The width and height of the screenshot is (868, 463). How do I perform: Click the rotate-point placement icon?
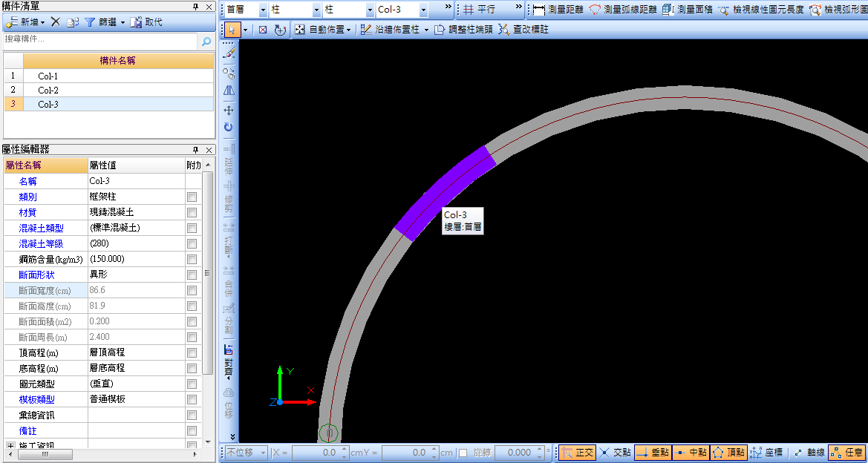(279, 30)
